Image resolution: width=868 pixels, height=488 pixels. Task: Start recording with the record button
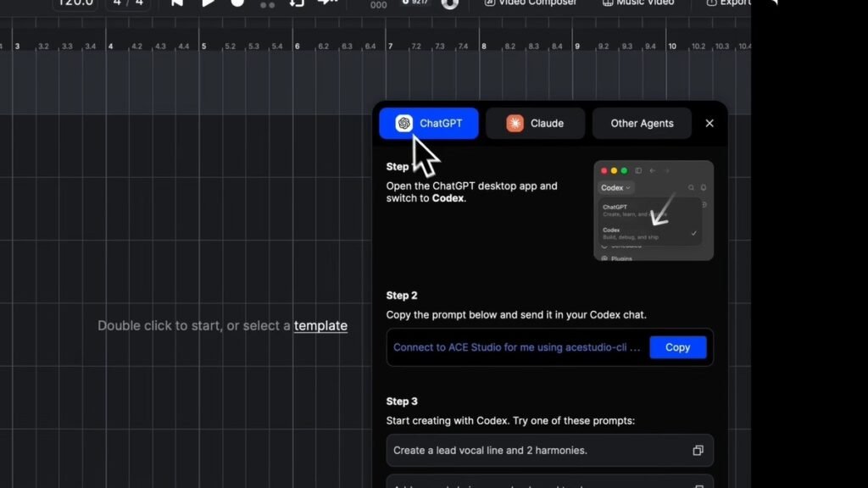click(237, 3)
